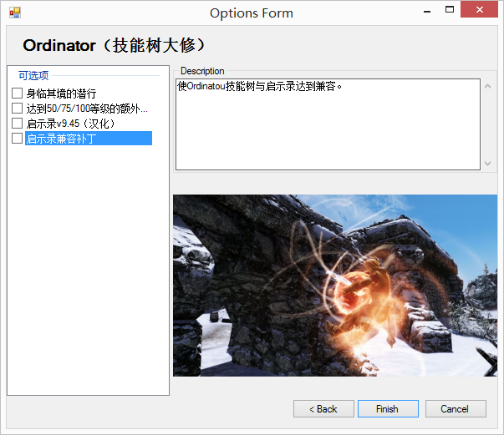The height and width of the screenshot is (435, 504).
Task: Tick the 达到50/75/100等级的额外 checkbox
Action: [17, 109]
